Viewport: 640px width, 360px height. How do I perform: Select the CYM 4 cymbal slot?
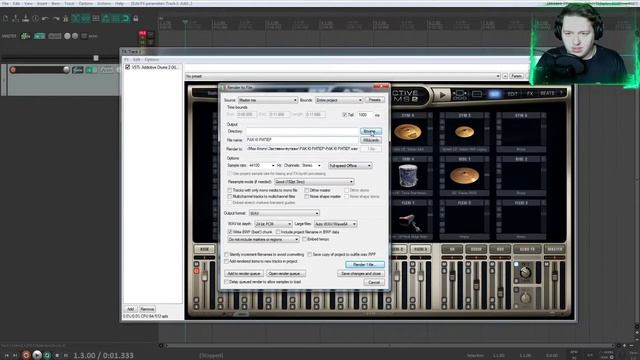tap(408, 132)
